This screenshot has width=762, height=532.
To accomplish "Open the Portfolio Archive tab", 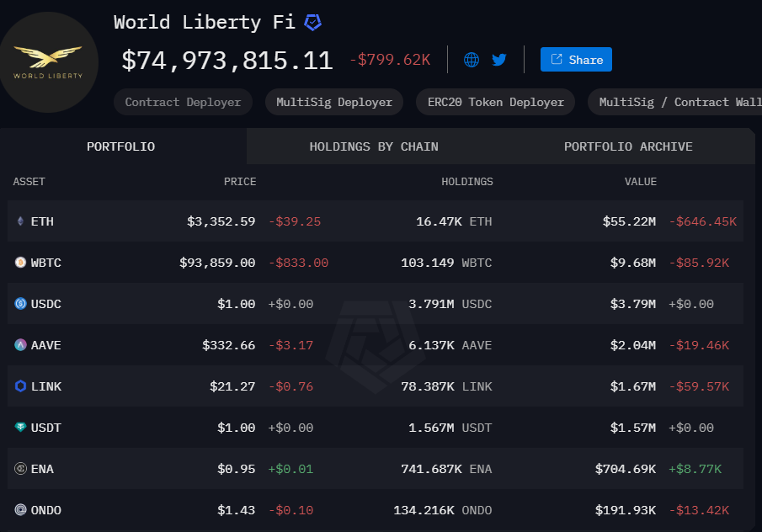I will [628, 146].
